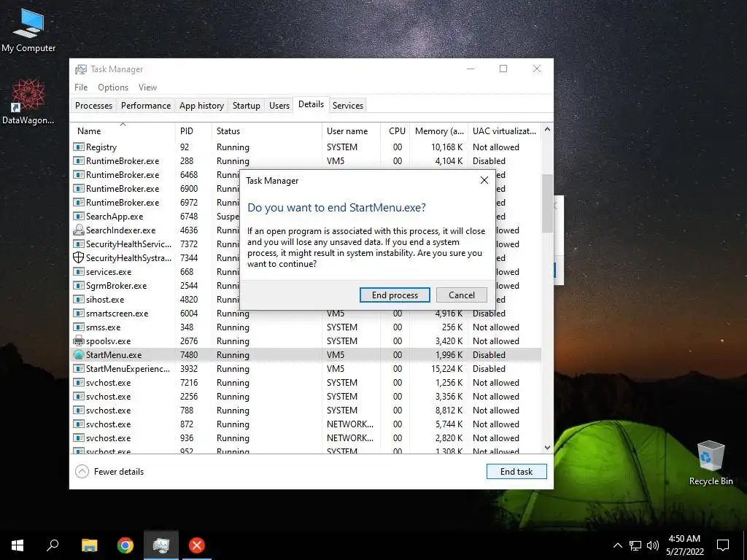This screenshot has height=560, width=747.
Task: Show hidden system tray icons
Action: [x=617, y=545]
